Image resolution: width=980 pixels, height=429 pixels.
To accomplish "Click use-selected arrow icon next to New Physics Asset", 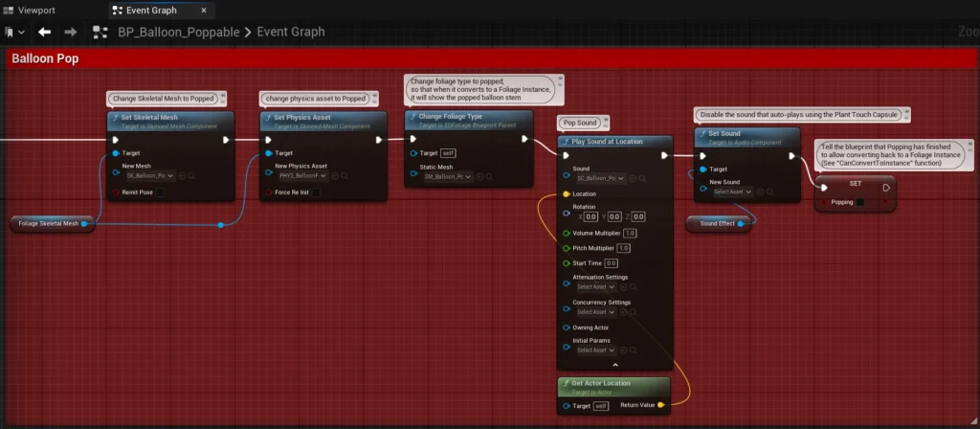I will pos(335,176).
